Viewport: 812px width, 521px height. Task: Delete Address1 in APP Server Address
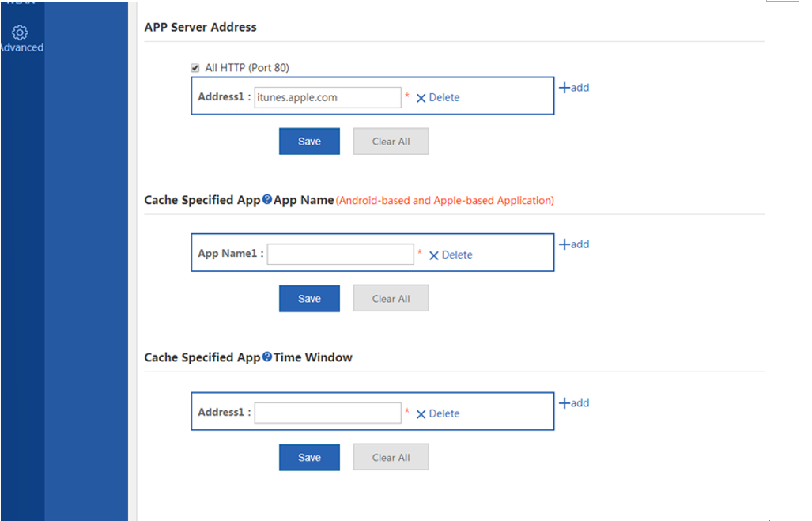click(x=438, y=98)
